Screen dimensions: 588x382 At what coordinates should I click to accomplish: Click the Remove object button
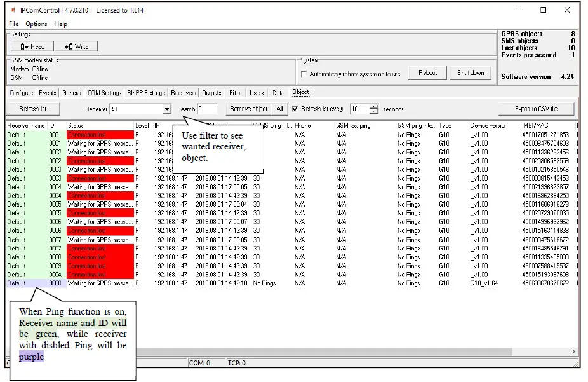coord(248,109)
